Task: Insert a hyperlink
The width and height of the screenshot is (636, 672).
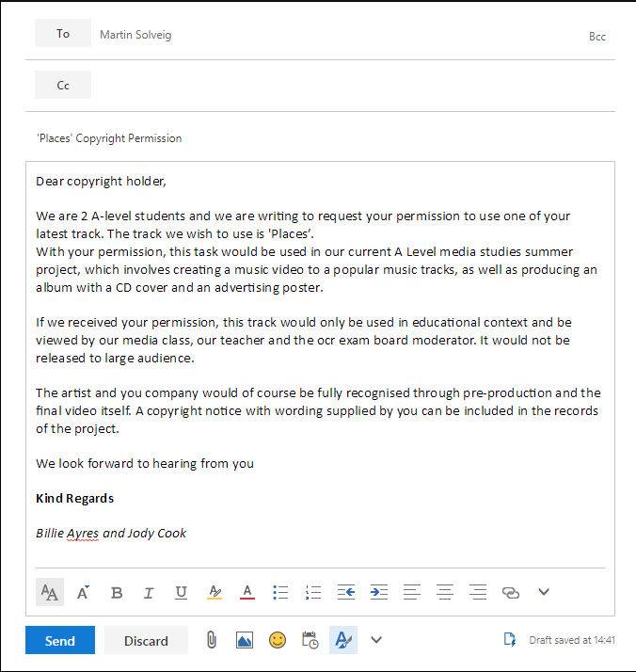Action: pyautogui.click(x=511, y=592)
